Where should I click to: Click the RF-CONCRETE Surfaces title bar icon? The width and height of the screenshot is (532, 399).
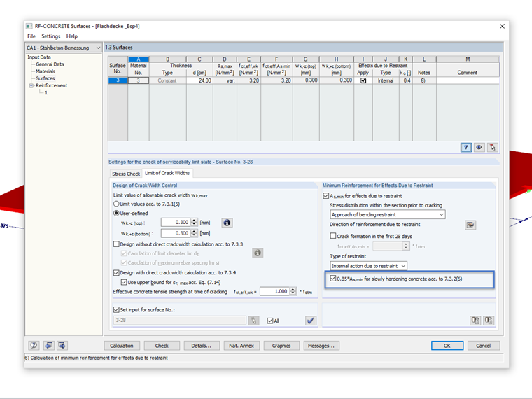(x=29, y=26)
